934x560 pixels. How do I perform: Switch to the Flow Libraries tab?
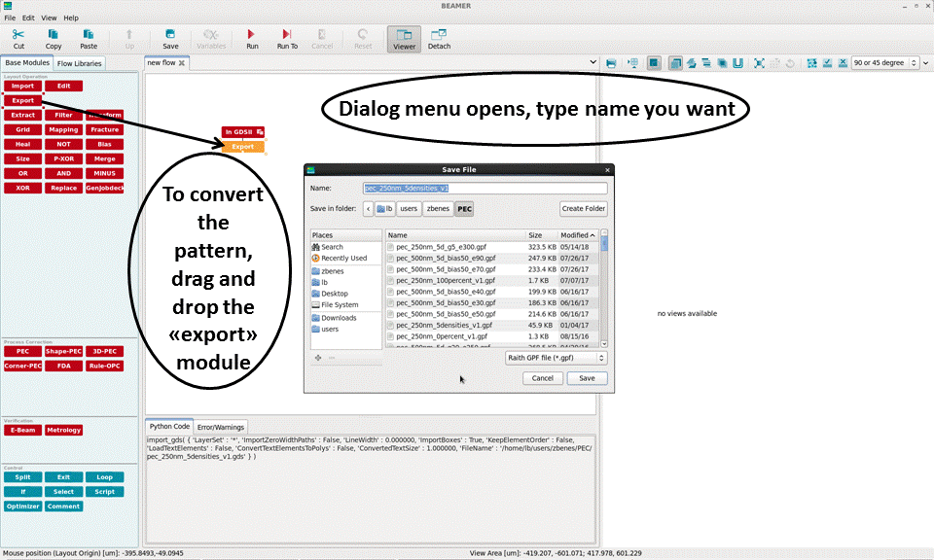[79, 63]
